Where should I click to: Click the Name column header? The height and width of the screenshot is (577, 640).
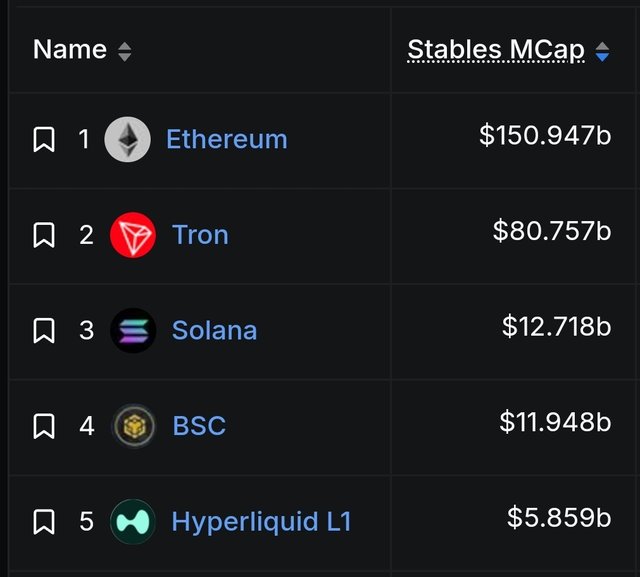(70, 50)
